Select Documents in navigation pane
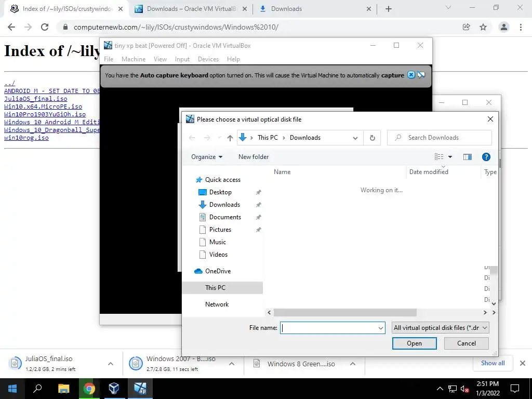The width and height of the screenshot is (532, 399). tap(225, 217)
